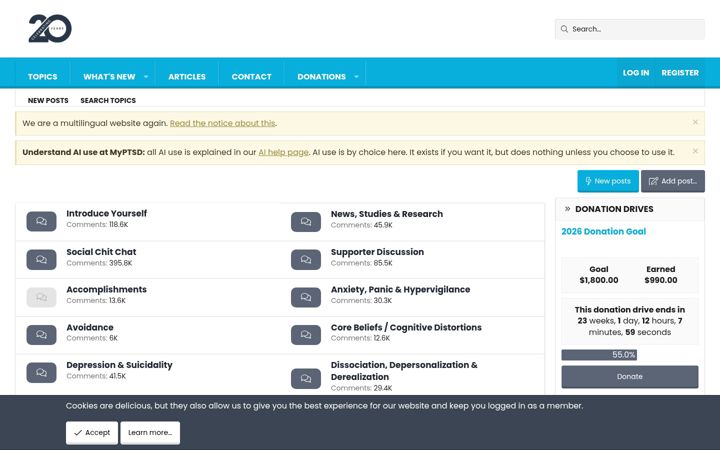Click the New posts button
720x450 pixels.
coord(608,181)
